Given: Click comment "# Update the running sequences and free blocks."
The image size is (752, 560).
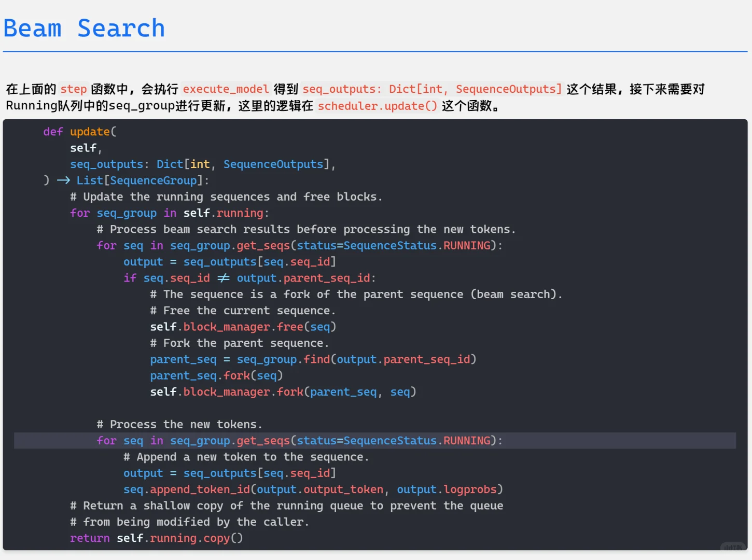Looking at the screenshot, I should point(226,197).
